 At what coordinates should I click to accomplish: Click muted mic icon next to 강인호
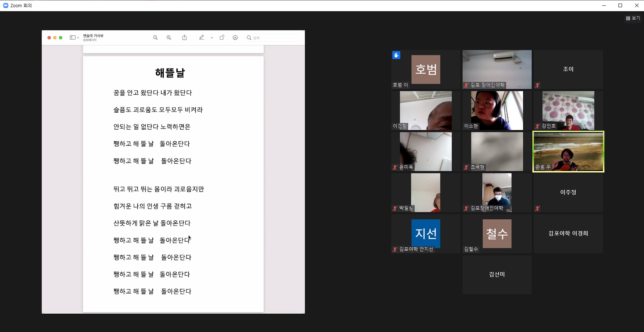pyautogui.click(x=537, y=126)
